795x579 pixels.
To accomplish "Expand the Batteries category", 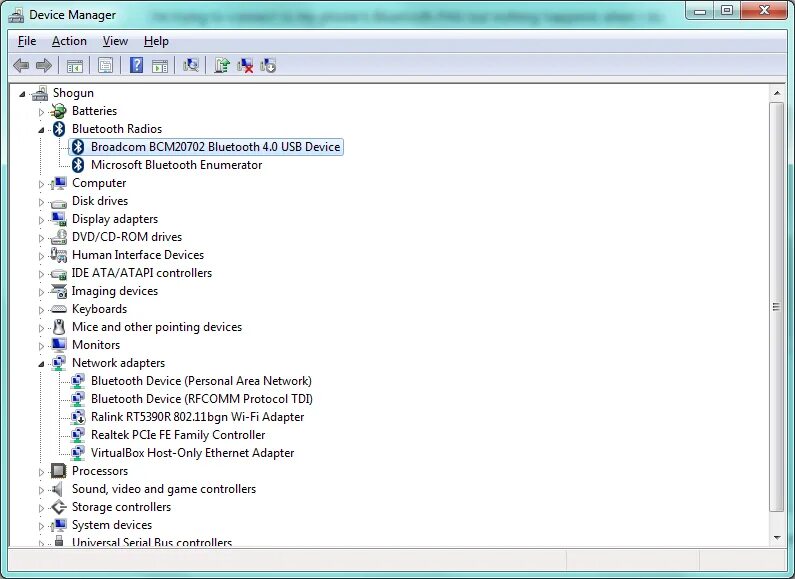I will click(41, 112).
